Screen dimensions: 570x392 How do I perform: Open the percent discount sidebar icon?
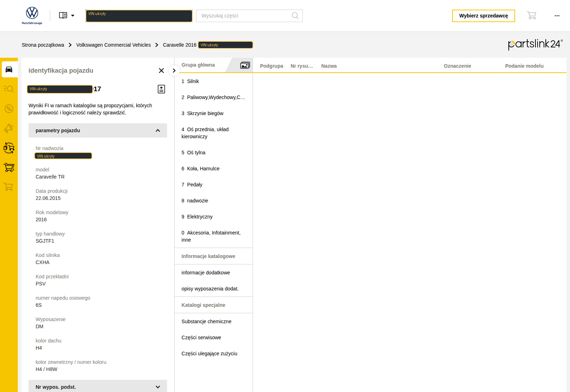9,109
